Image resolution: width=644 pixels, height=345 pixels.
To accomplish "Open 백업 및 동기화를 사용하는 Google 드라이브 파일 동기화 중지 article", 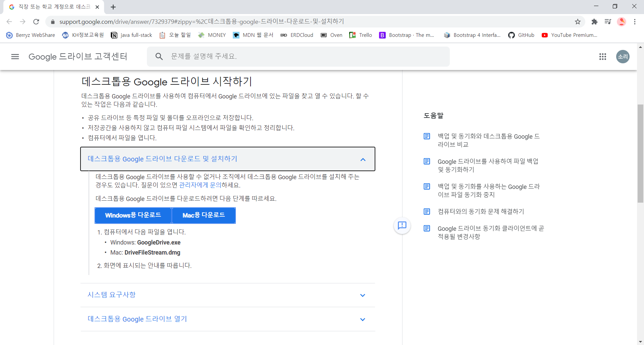I will (489, 191).
